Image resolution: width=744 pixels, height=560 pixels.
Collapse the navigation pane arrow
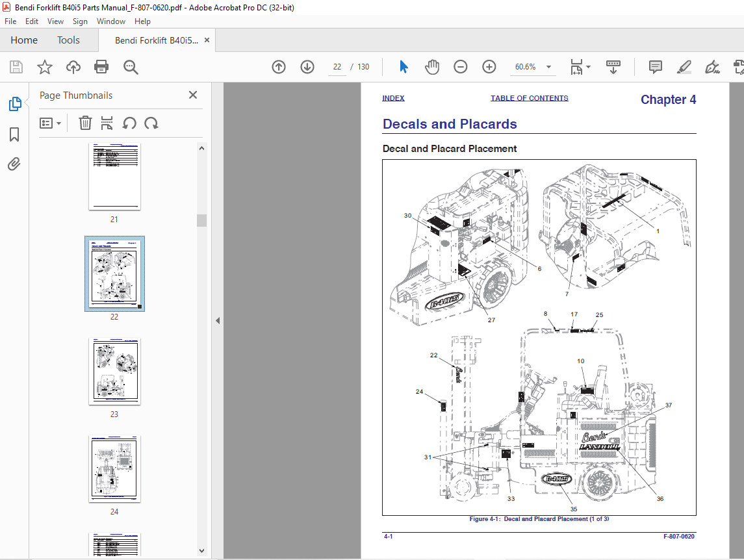click(218, 321)
